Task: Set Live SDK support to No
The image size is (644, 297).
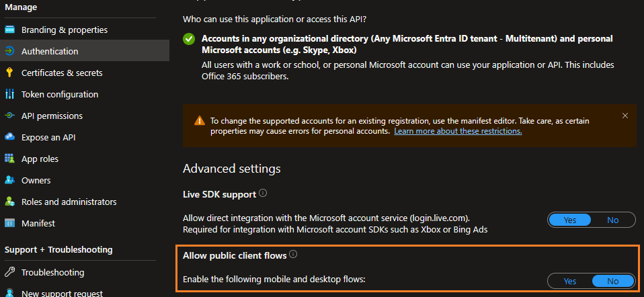Action: coord(612,220)
